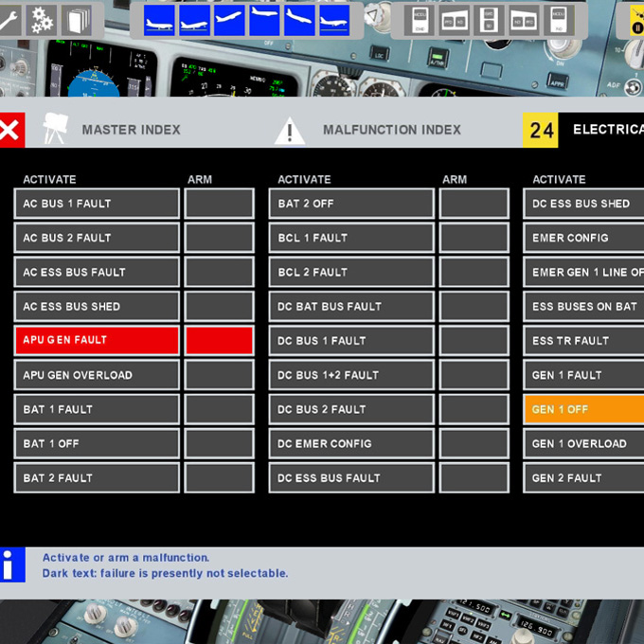Select the climbing airplane flight phase icon

229,20
